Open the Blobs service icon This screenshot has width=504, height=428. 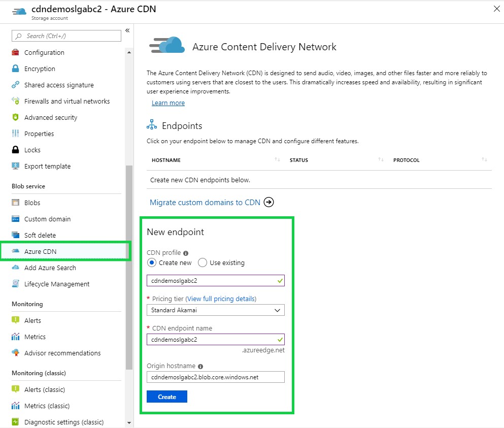click(x=17, y=203)
